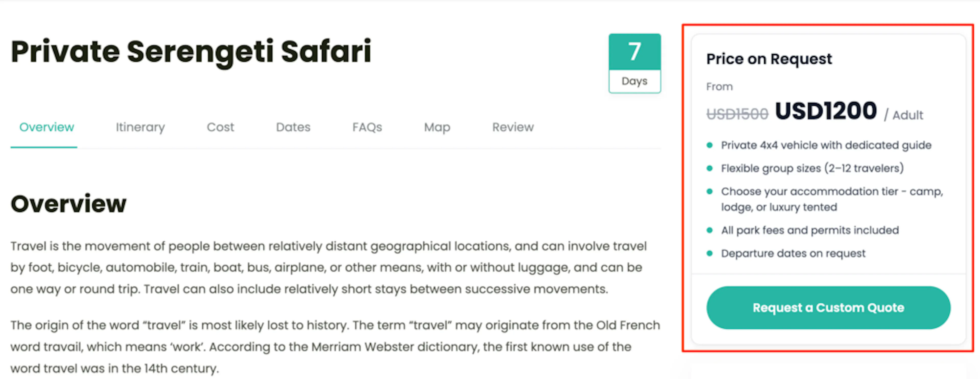Go to the FAQs tab
The width and height of the screenshot is (980, 379).
click(367, 127)
